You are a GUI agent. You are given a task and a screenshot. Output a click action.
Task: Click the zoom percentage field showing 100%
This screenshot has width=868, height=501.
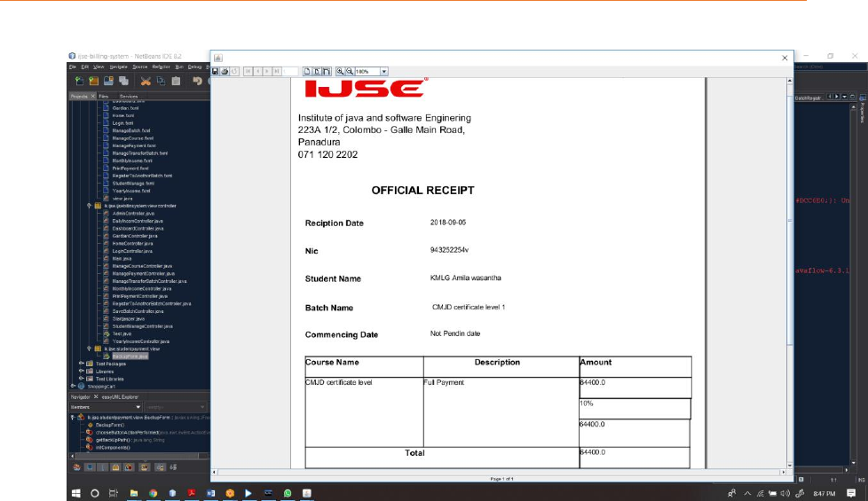[367, 71]
